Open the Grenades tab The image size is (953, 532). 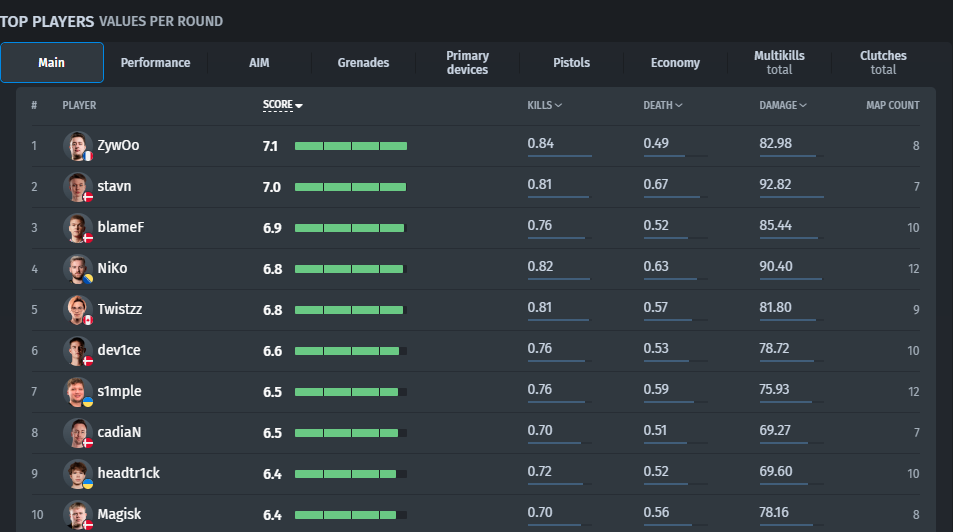click(x=363, y=62)
